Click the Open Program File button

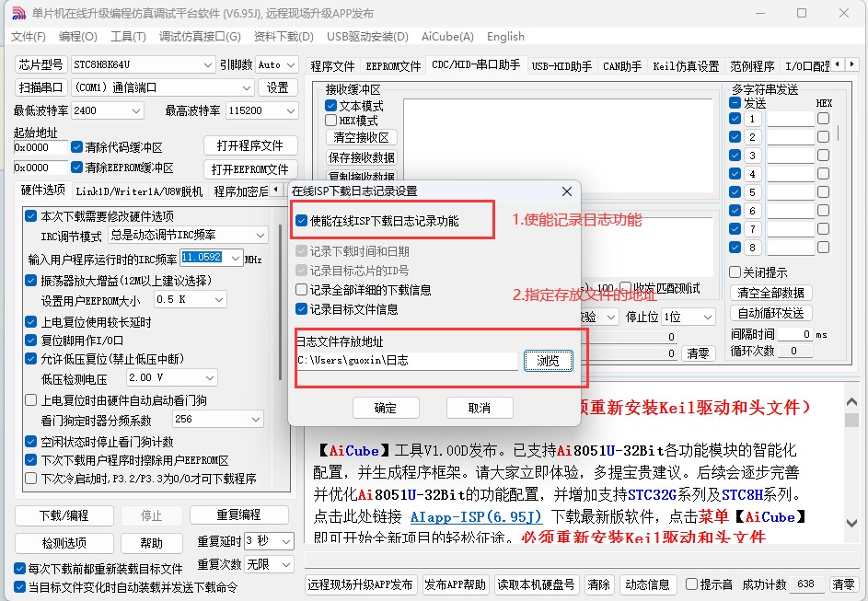[250, 145]
